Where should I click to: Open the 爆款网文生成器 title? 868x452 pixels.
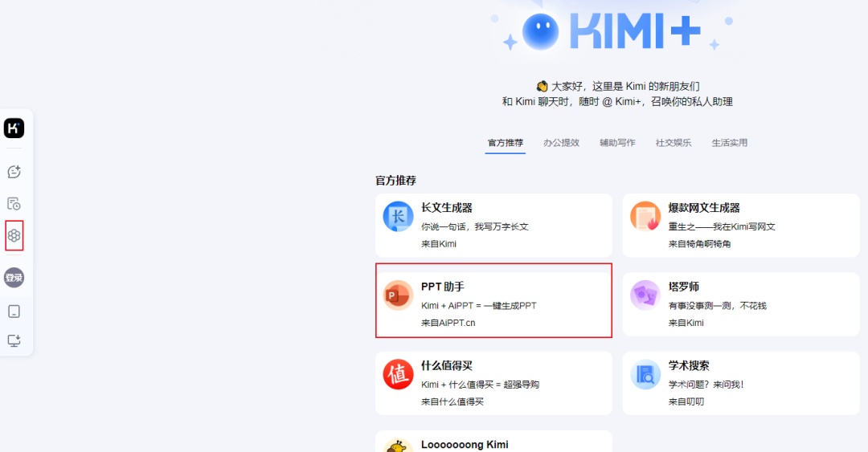click(x=703, y=208)
